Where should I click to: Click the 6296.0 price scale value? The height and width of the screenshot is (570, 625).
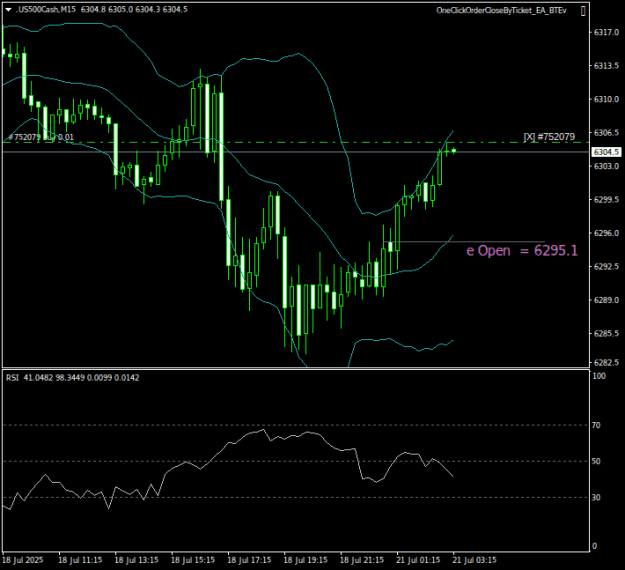coord(606,233)
